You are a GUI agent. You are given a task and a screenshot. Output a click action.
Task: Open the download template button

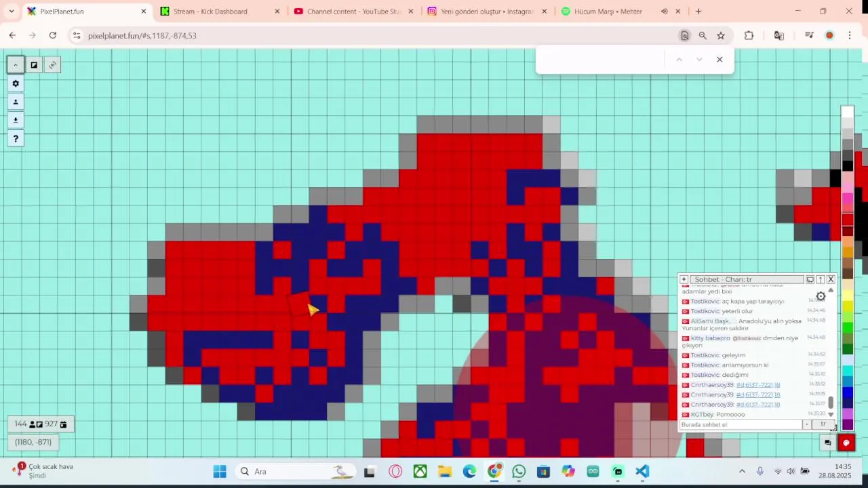coord(16,120)
